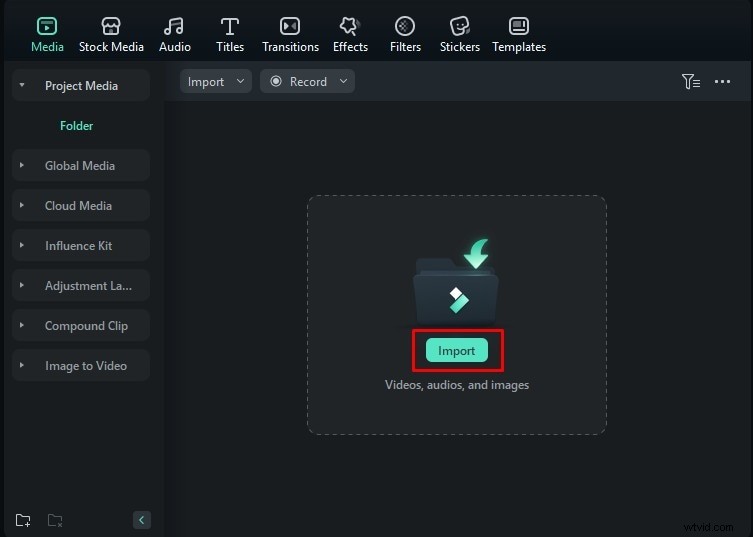This screenshot has height=537, width=753.
Task: Add a new folder via bottom-left icon
Action: point(23,520)
